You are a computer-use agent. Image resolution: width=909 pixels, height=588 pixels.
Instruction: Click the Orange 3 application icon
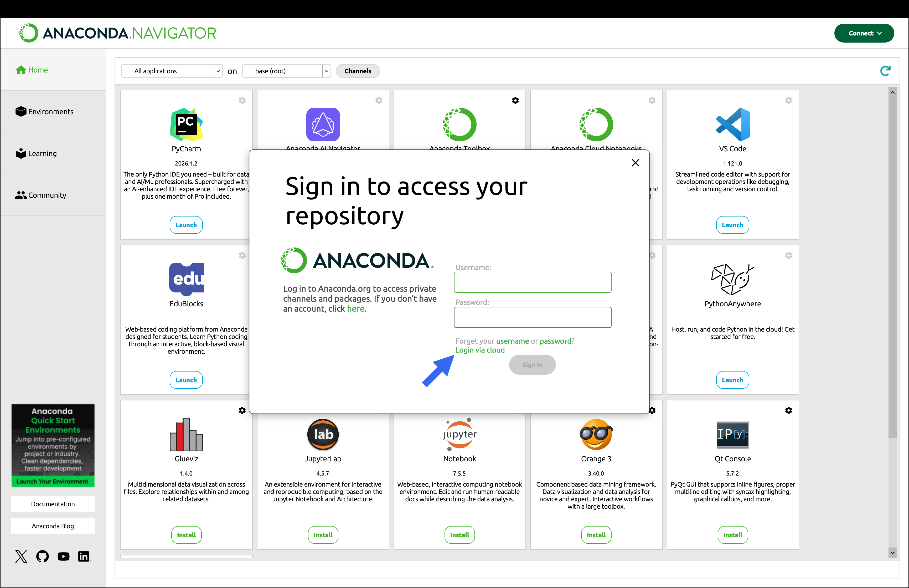click(596, 435)
